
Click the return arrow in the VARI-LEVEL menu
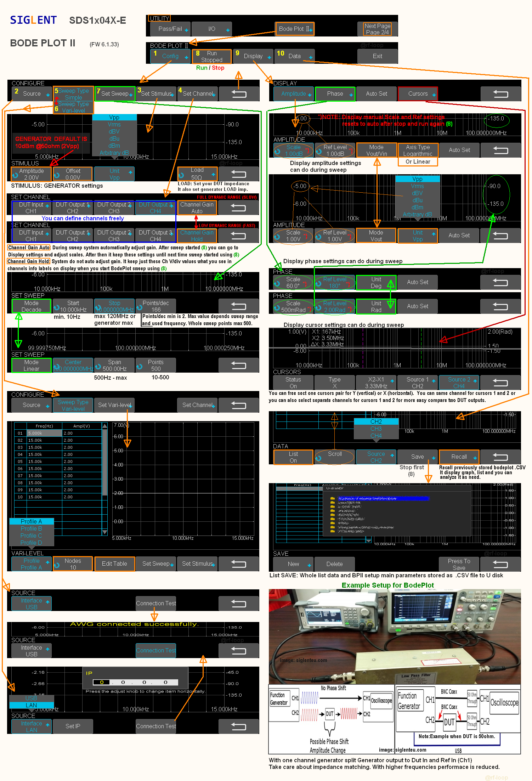click(x=239, y=564)
